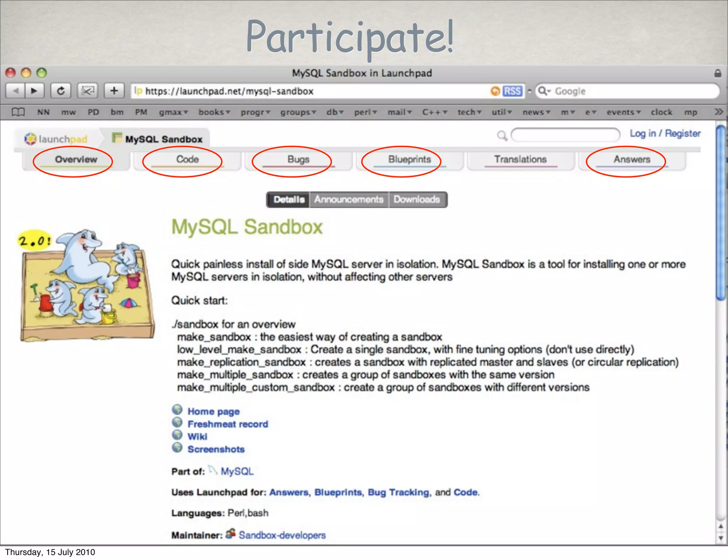Click the RSS feed badge in the address bar
Viewport: 728px width, 560px height.
(512, 91)
